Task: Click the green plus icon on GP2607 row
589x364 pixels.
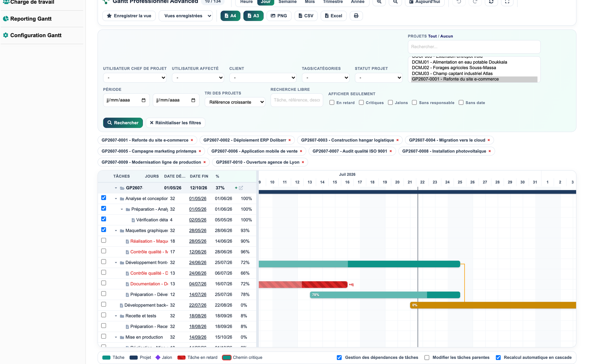Action: click(236, 188)
